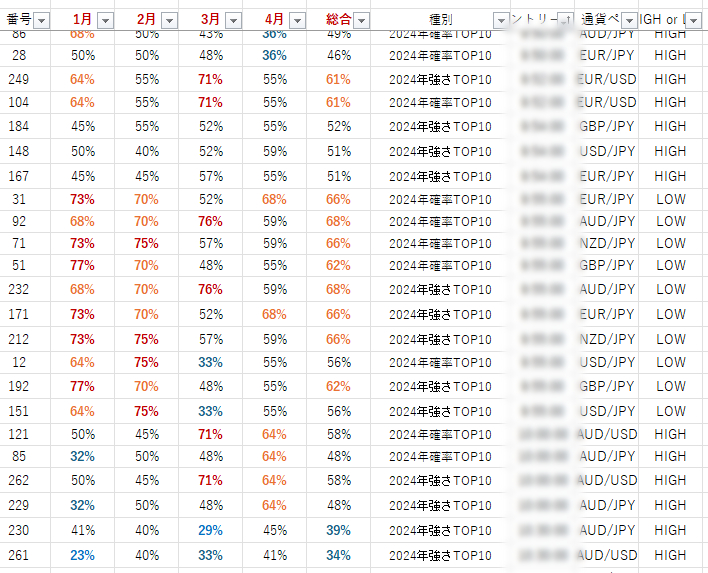Select the 29% March cell in row 230
Image resolution: width=708 pixels, height=573 pixels.
click(x=211, y=531)
